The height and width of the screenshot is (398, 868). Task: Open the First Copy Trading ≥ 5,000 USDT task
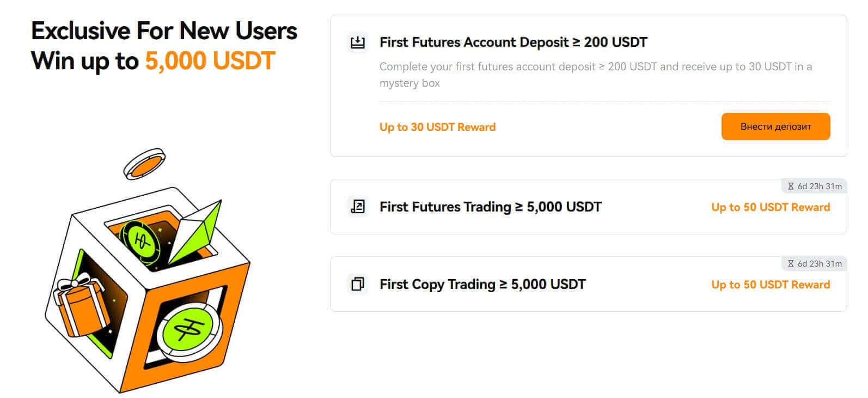(x=482, y=285)
